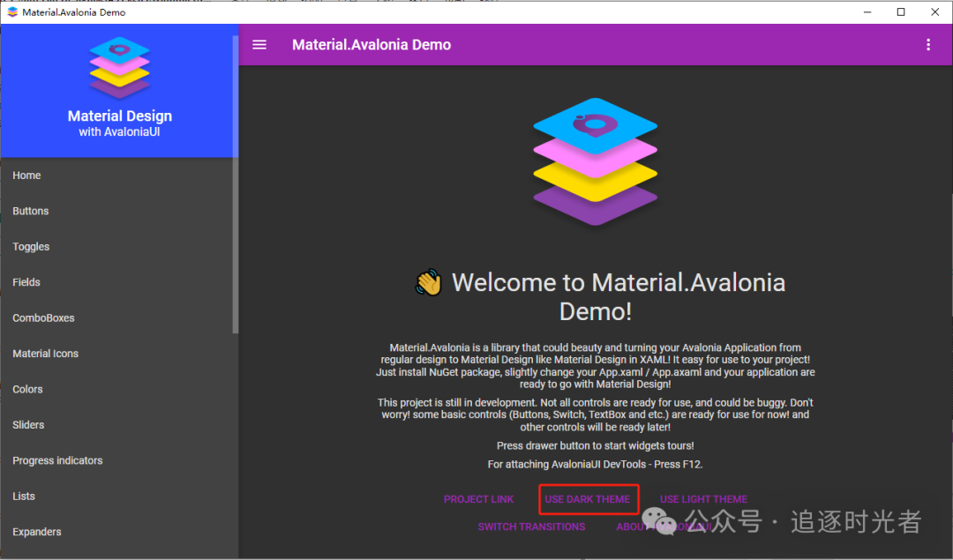Navigate to the Colors page
This screenshot has width=953, height=560.
pyautogui.click(x=27, y=389)
